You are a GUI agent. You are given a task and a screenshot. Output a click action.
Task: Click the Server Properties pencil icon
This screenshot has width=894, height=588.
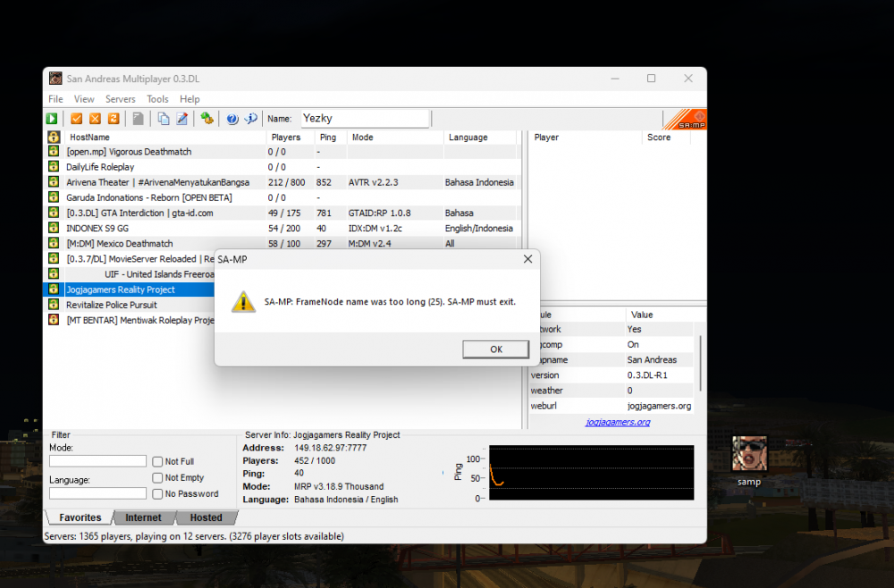(181, 119)
